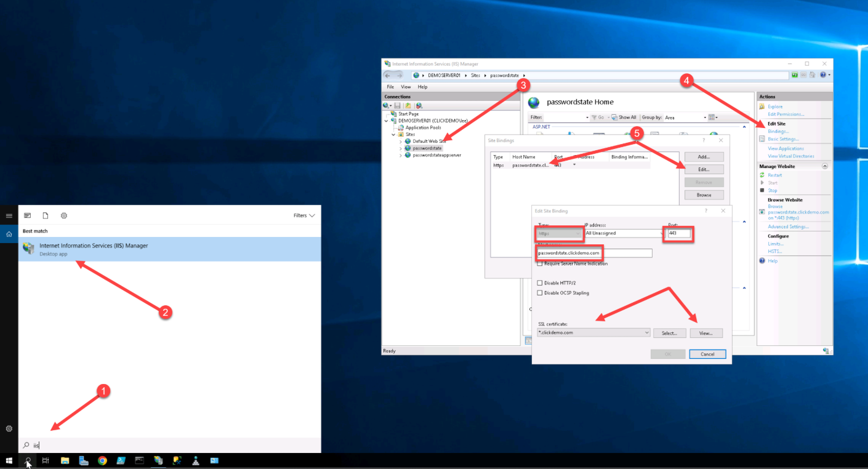Viewport: 868px width, 469px height.
Task: Open Basic Settings in Actions pane
Action: (783, 139)
